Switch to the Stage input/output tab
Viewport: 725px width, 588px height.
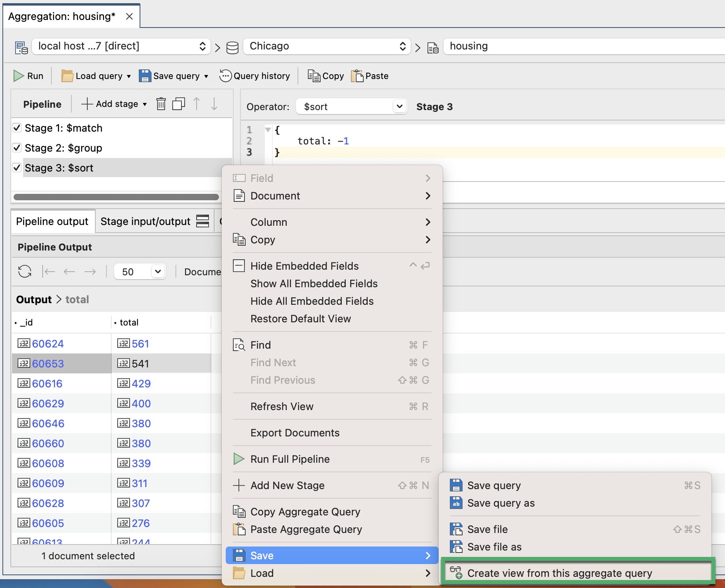point(146,221)
